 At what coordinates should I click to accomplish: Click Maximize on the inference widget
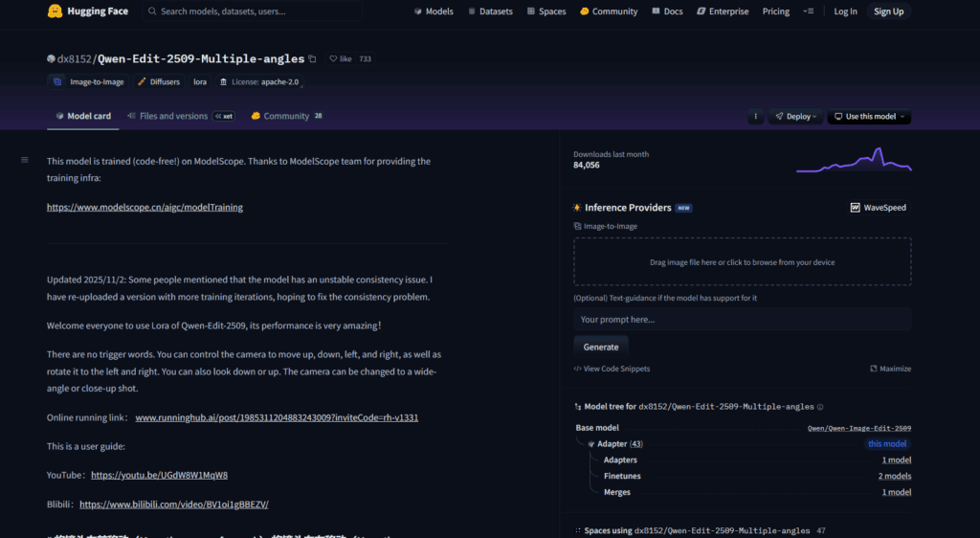(x=891, y=369)
